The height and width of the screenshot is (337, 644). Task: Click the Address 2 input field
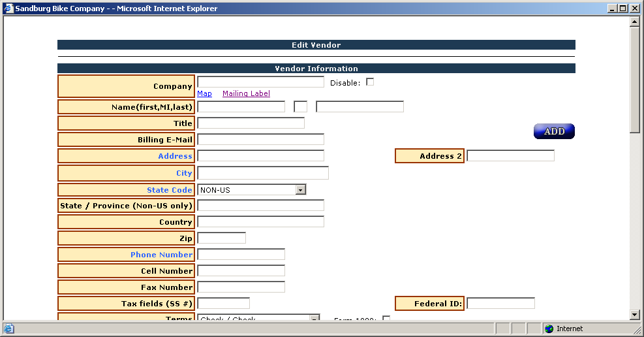510,155
